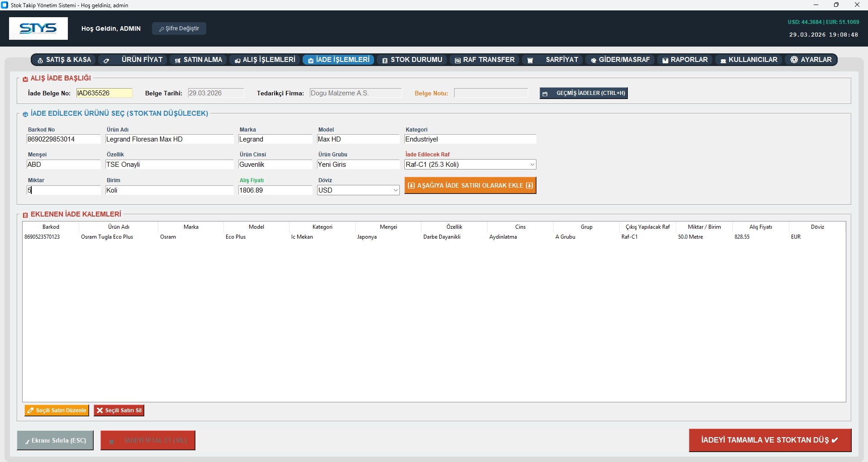
Task: Click the ÜRÜN FİYAT tag icon
Action: [107, 60]
